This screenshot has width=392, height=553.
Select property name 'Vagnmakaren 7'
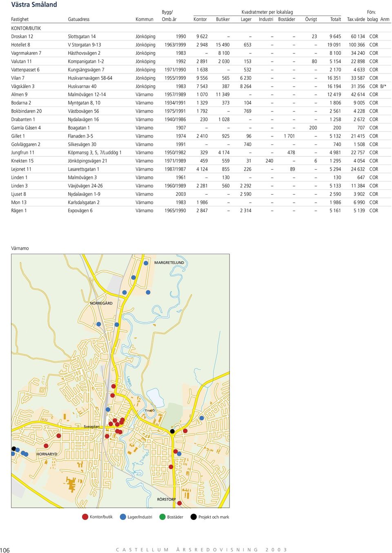click(26, 53)
